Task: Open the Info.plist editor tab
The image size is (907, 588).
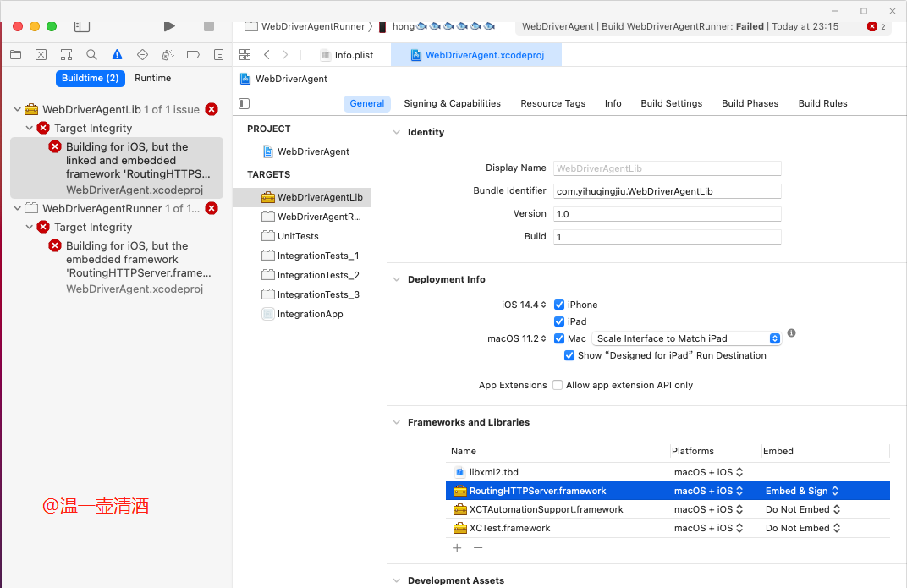Action: point(346,55)
